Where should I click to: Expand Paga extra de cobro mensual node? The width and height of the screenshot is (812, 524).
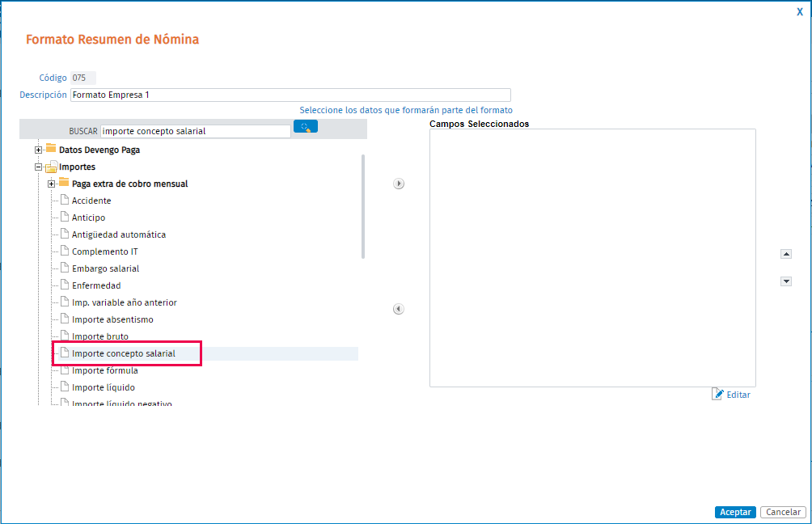point(51,184)
